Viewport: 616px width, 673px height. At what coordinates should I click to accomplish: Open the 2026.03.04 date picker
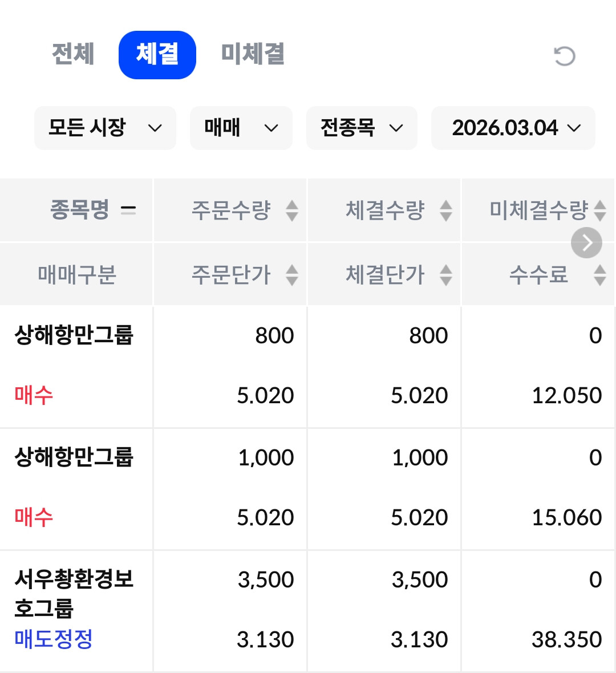[513, 128]
